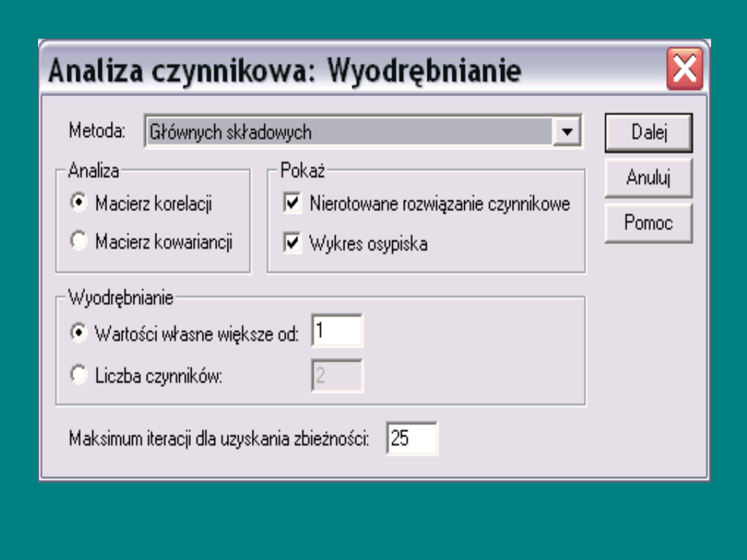Enable the Liczba czynników radio option
This screenshot has width=747, height=560.
coord(80,376)
